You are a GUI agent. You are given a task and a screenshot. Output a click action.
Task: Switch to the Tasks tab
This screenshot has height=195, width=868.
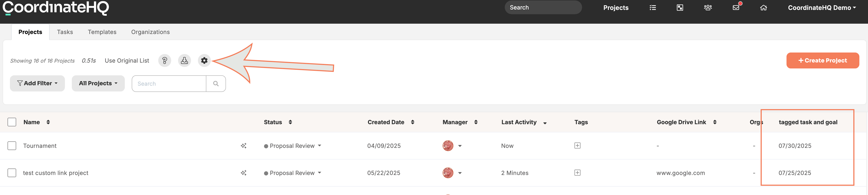coord(65,32)
